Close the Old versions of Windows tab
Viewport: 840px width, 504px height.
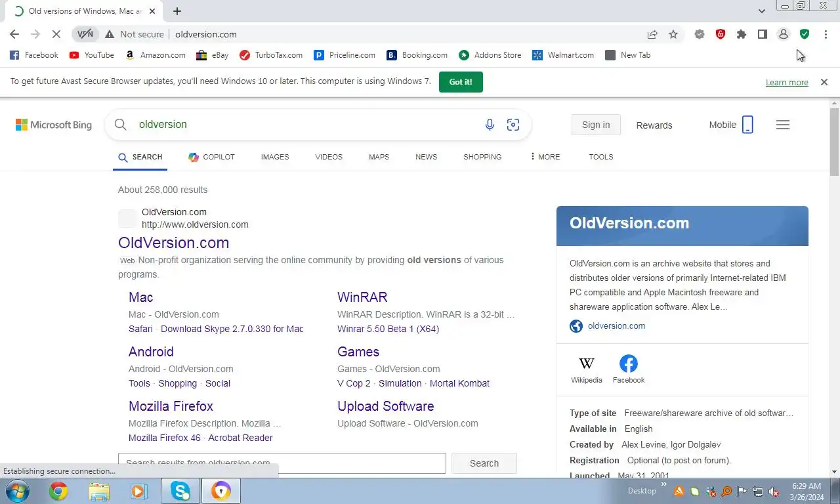point(152,11)
